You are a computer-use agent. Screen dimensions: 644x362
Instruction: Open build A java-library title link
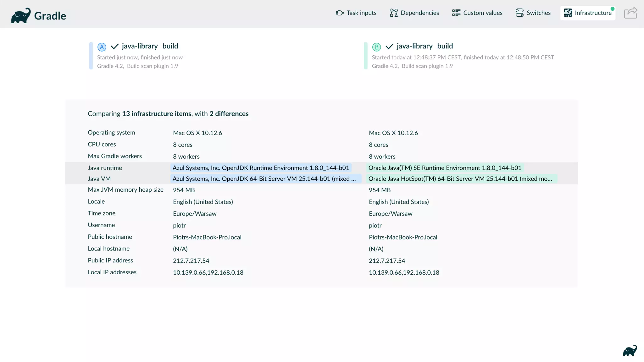[x=140, y=46]
